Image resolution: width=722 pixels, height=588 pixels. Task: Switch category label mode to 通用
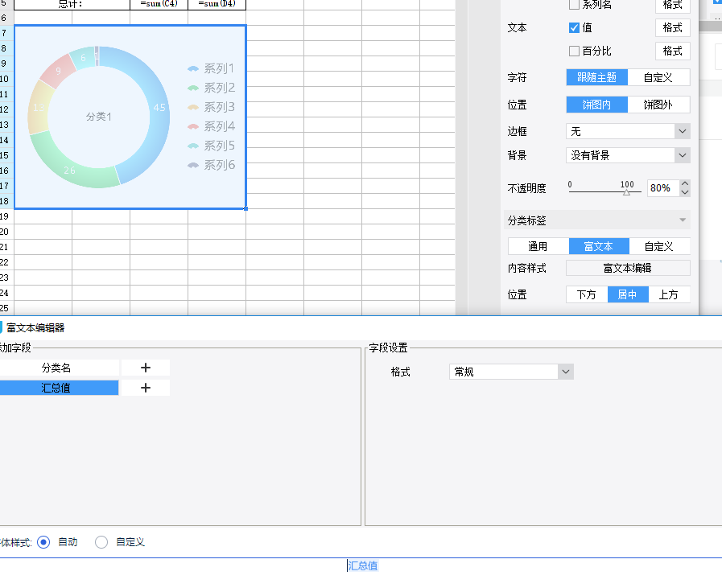point(538,247)
